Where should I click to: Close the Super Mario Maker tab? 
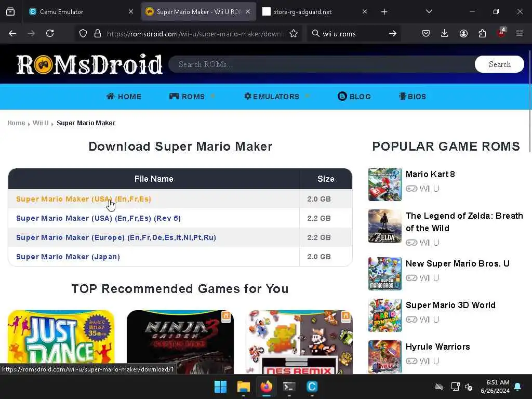pyautogui.click(x=248, y=11)
